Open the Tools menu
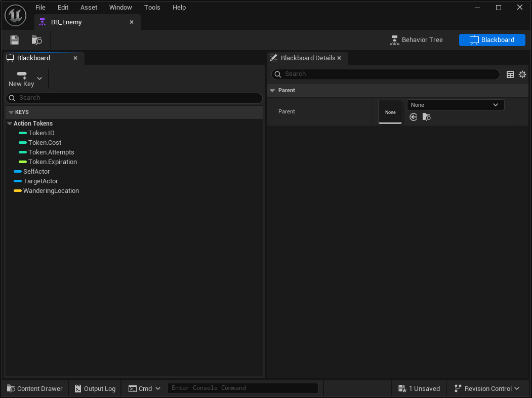This screenshot has width=532, height=398. pos(152,8)
